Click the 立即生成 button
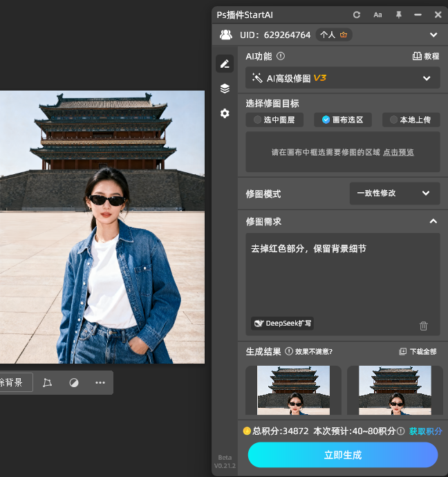 click(x=343, y=455)
